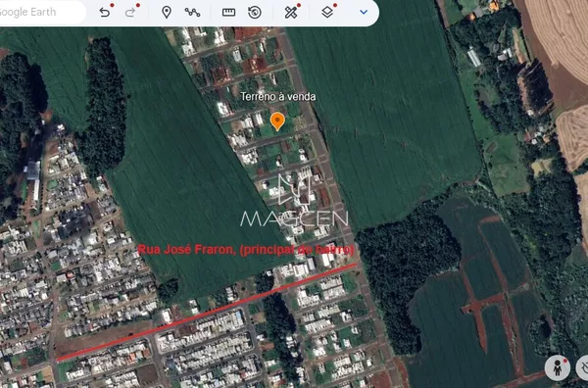The height and width of the screenshot is (388, 588).
Task: Click the redo arrow in toolbar
Action: tap(129, 13)
